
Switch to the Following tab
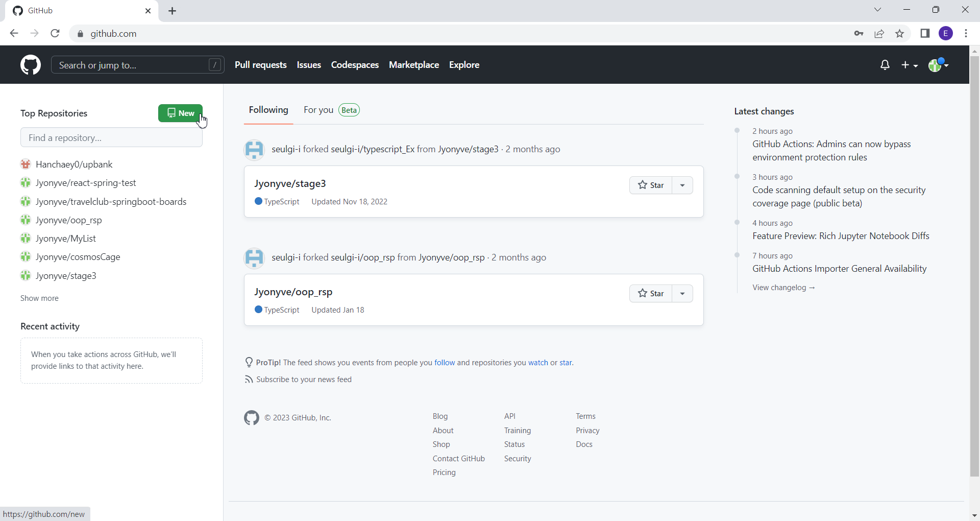[268, 110]
